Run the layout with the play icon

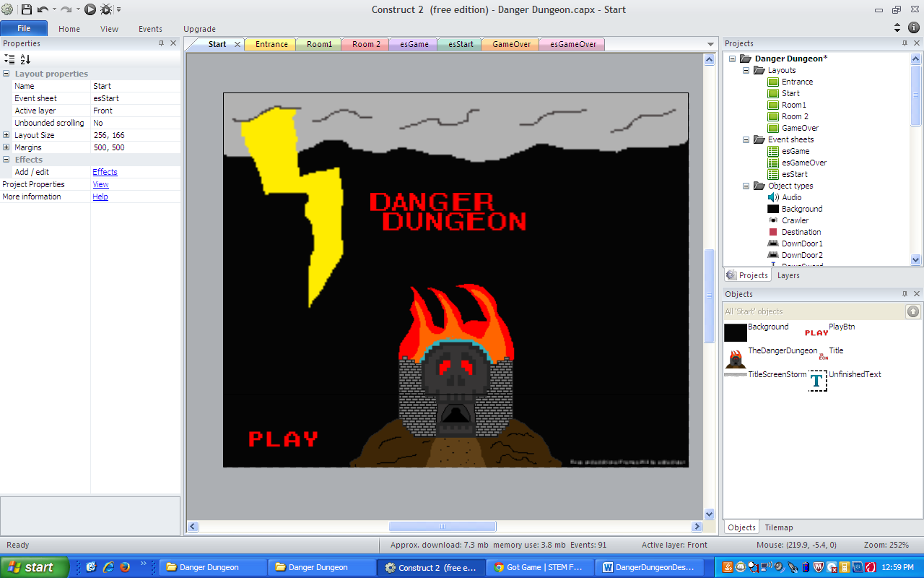tap(90, 9)
